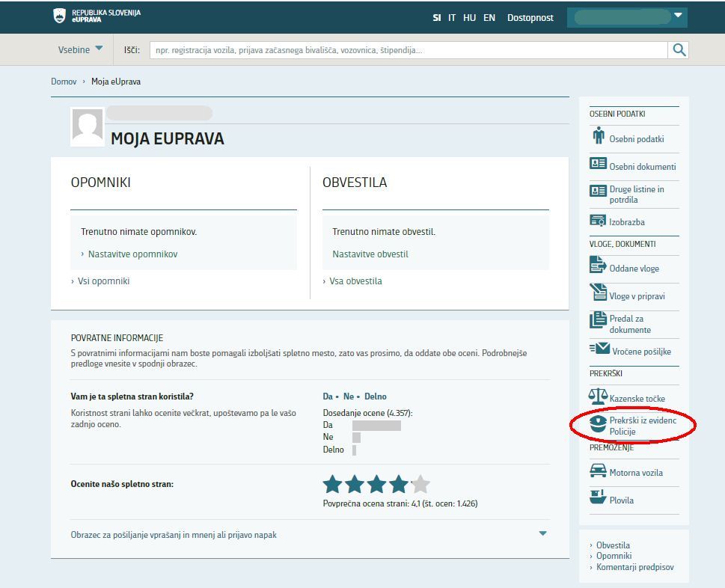Open the user account dropdown in header
The height and width of the screenshot is (588, 725).
627,17
